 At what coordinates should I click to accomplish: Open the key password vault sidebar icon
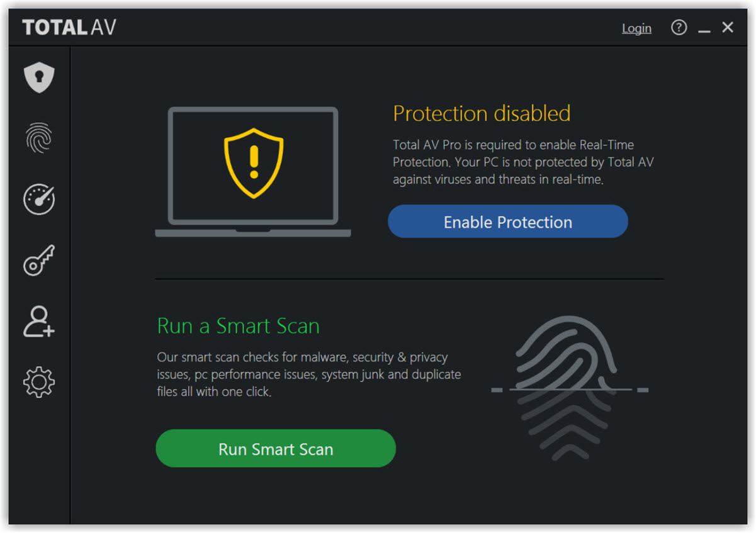click(x=39, y=260)
